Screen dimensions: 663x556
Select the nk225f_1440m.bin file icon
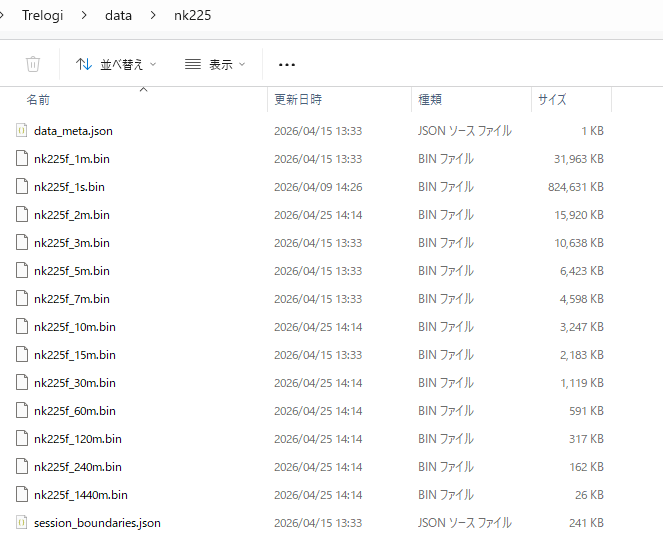(22, 495)
